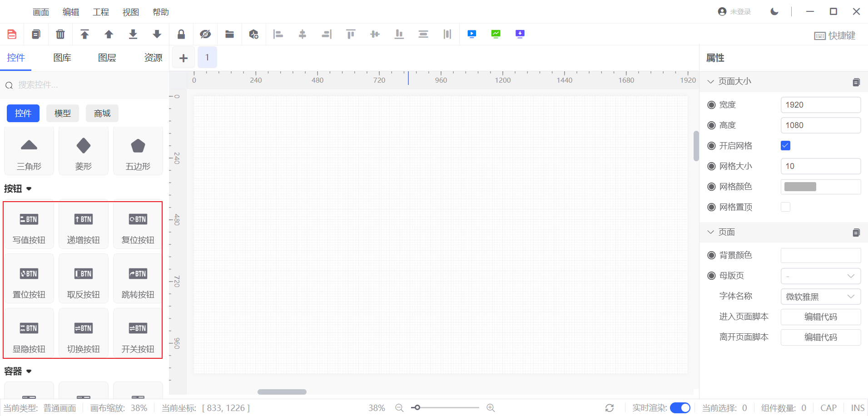Click the delete trash icon in toolbar
This screenshot has height=416, width=868.
tap(60, 34)
